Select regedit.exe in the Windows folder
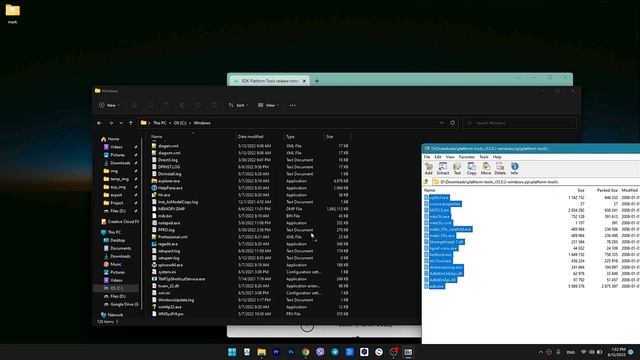The height and width of the screenshot is (360, 640). pyautogui.click(x=168, y=244)
